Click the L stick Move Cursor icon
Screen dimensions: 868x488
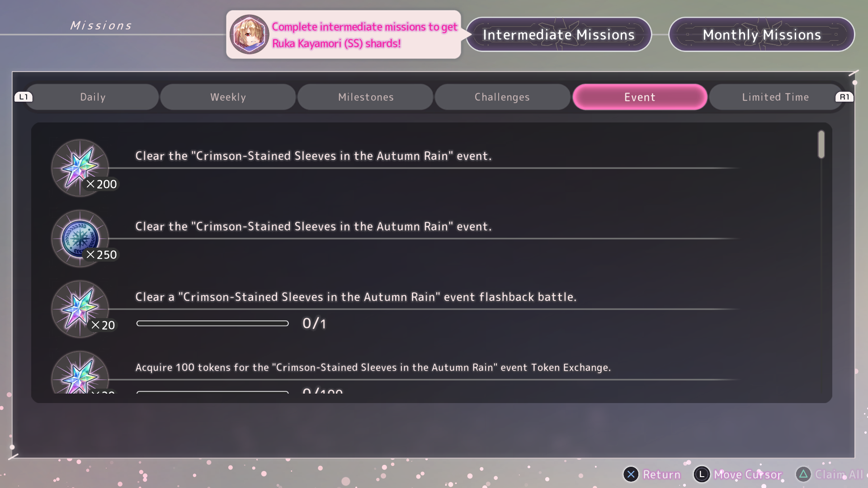[x=702, y=474]
